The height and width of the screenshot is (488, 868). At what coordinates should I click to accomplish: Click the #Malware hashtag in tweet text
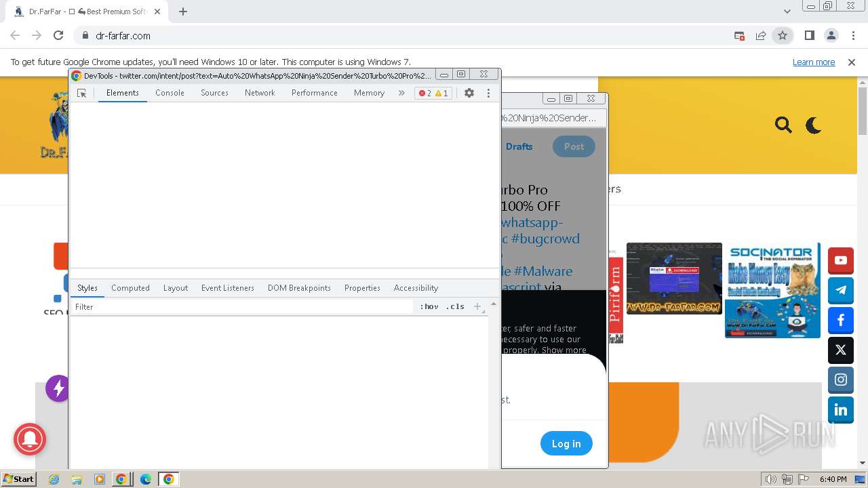pyautogui.click(x=543, y=271)
